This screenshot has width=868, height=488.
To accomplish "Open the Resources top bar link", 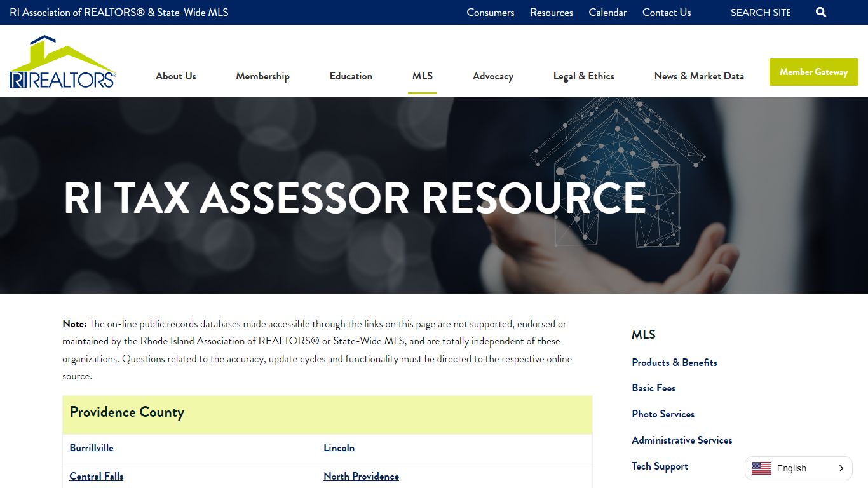I will (x=552, y=12).
